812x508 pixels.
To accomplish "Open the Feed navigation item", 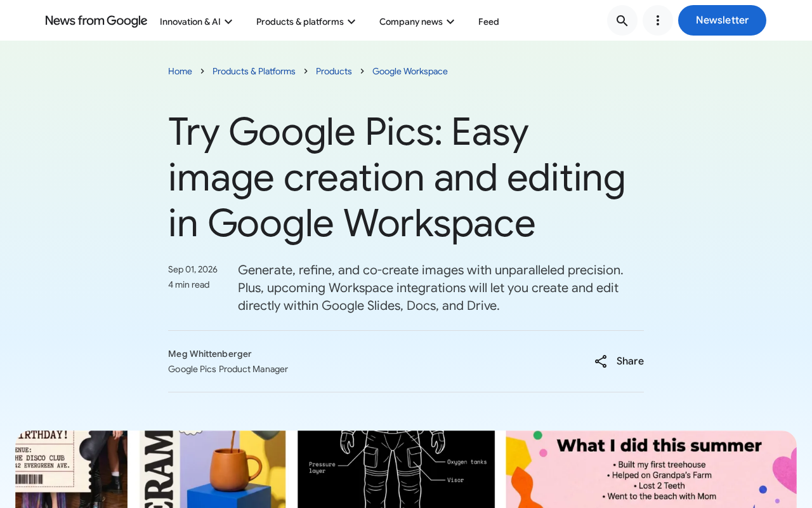I will (x=488, y=22).
